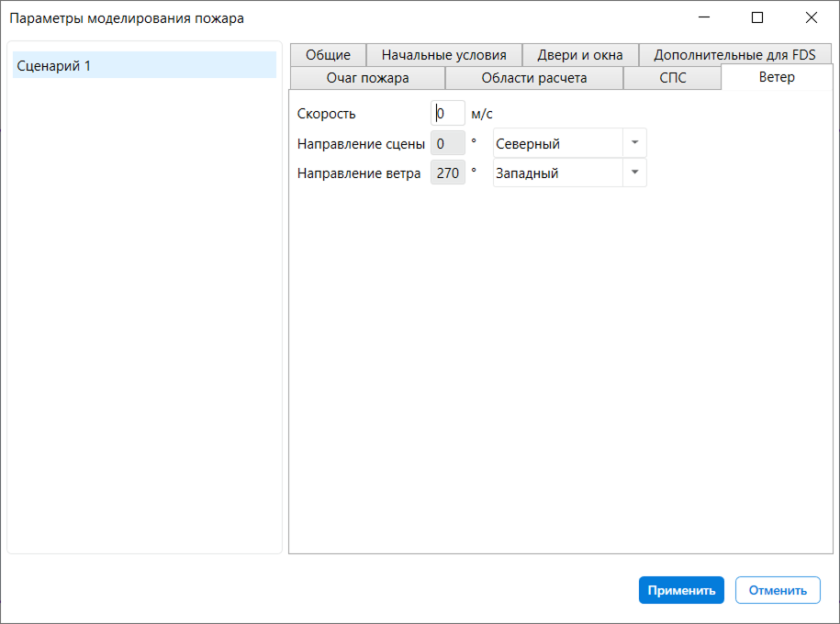Open the Области расчета tab
The height and width of the screenshot is (624, 840).
534,78
